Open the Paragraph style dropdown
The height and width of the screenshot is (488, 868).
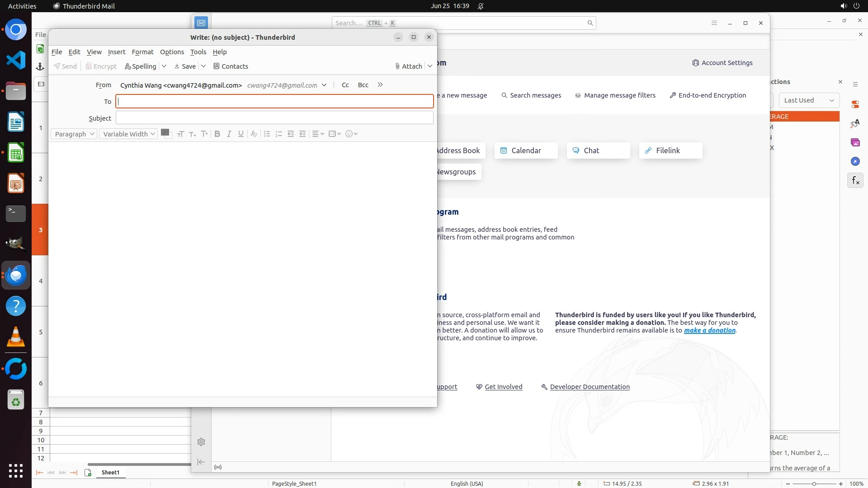coord(74,134)
